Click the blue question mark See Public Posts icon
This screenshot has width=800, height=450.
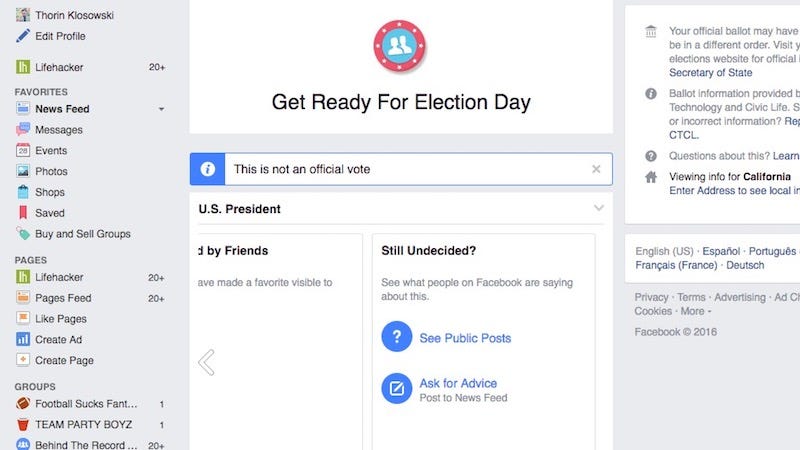click(x=396, y=337)
